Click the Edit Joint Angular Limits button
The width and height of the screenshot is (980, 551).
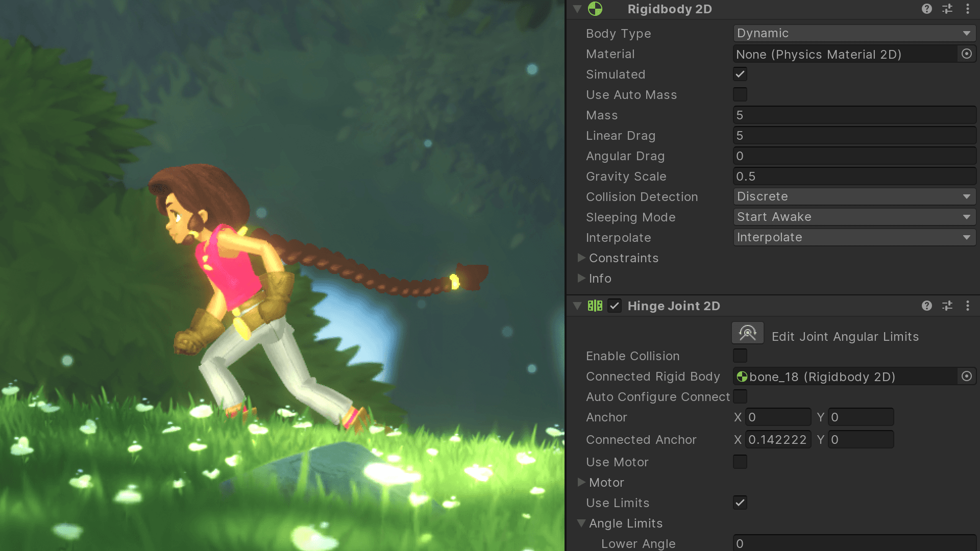(748, 333)
